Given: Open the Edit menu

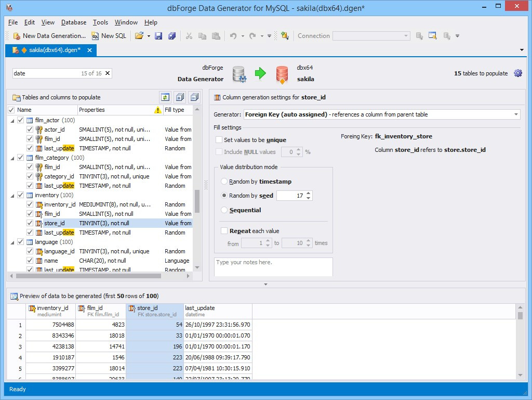Looking at the screenshot, I should tap(30, 22).
